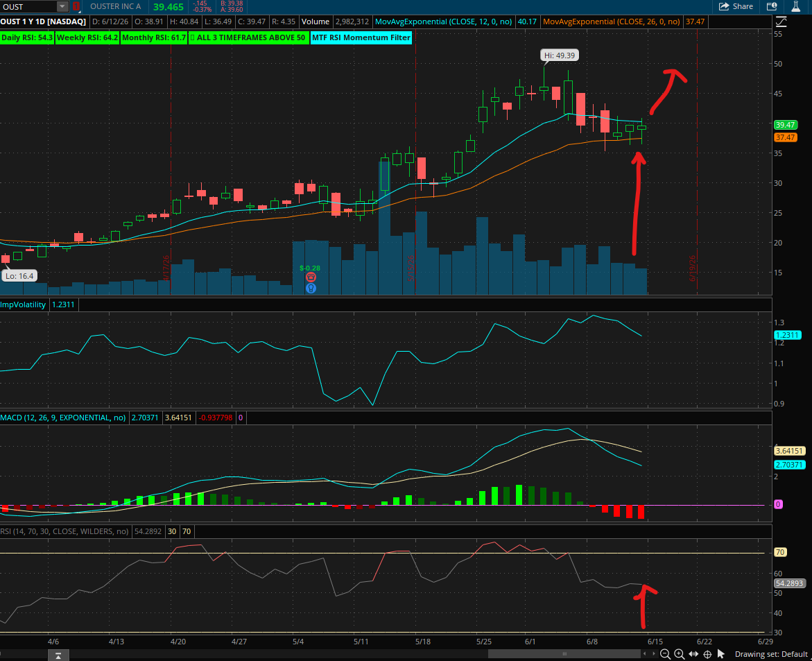The width and height of the screenshot is (812, 661).
Task: Open the flask Edit Studies icon
Action: point(796,7)
